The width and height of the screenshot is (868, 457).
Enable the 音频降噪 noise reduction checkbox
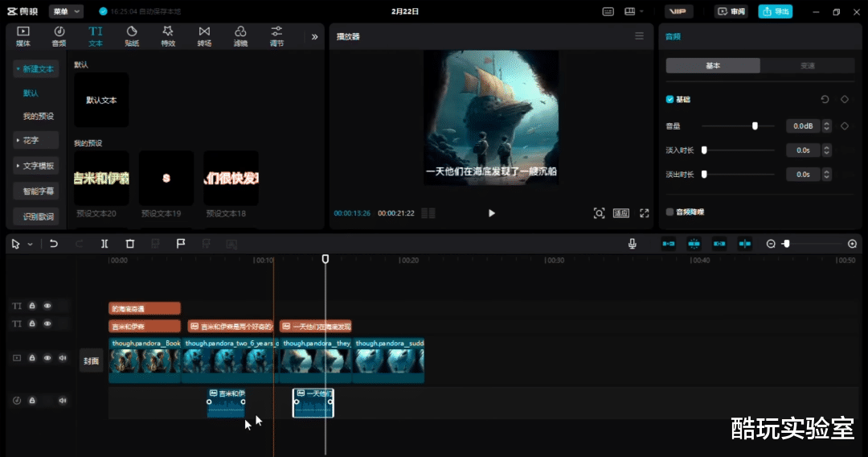(669, 212)
